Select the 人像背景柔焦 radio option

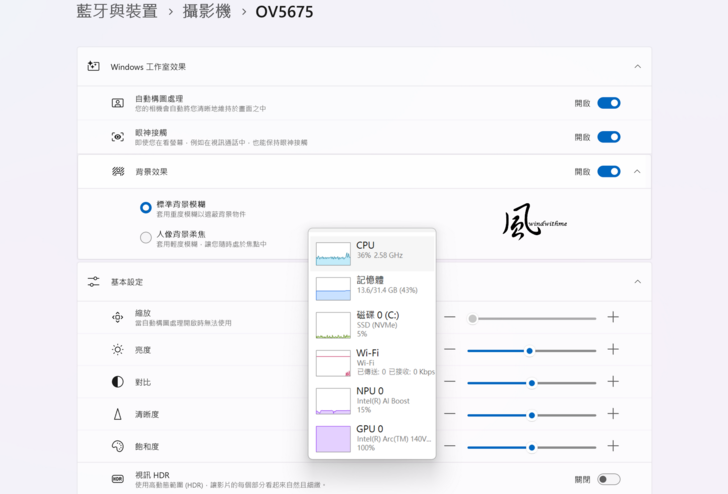[x=146, y=237]
